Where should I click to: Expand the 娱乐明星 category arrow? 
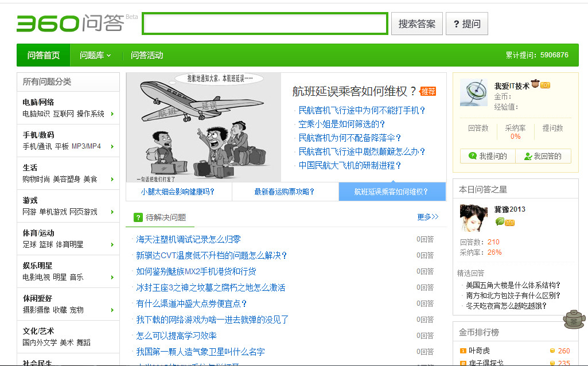point(112,277)
